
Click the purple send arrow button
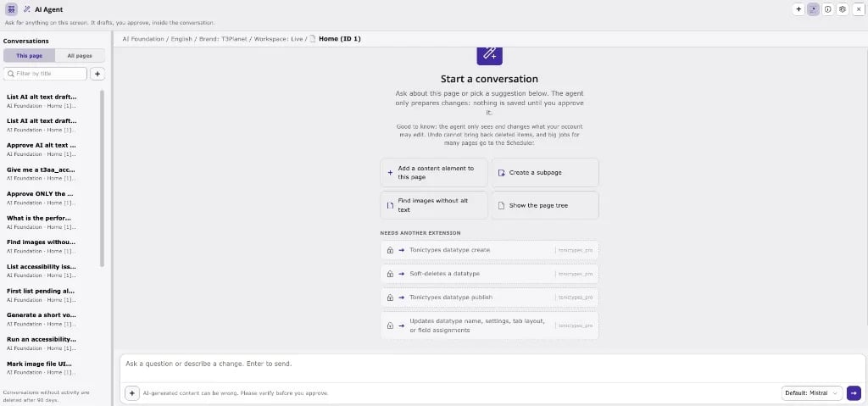[854, 393]
